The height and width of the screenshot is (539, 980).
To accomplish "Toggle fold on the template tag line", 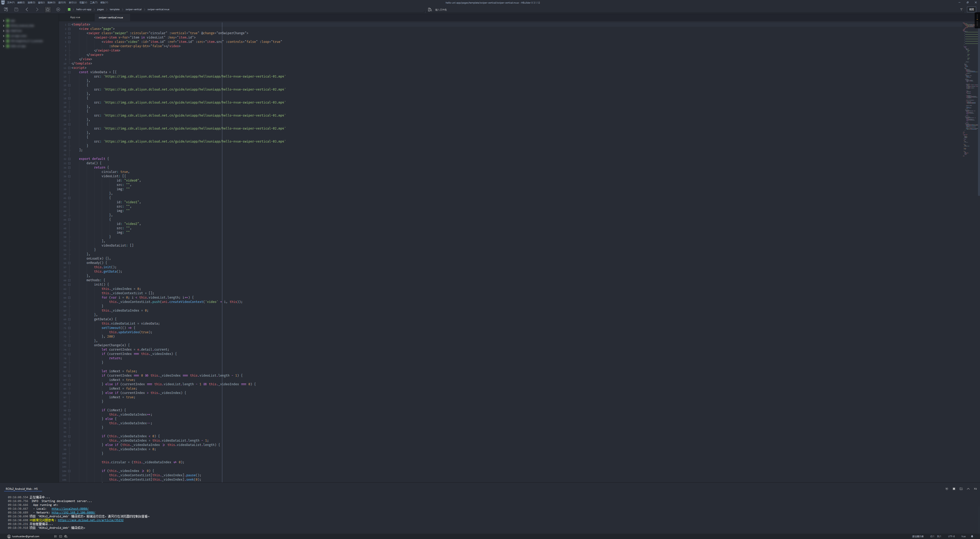I will coord(69,24).
